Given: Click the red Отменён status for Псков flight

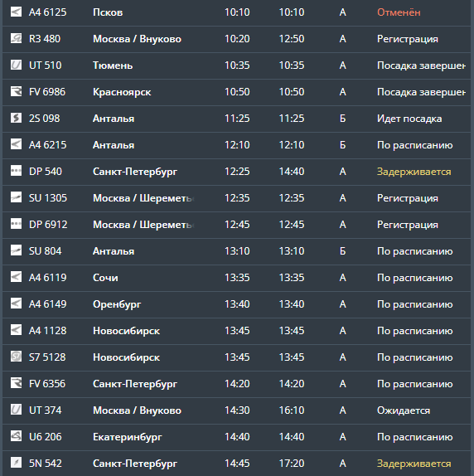Looking at the screenshot, I should point(399,12).
